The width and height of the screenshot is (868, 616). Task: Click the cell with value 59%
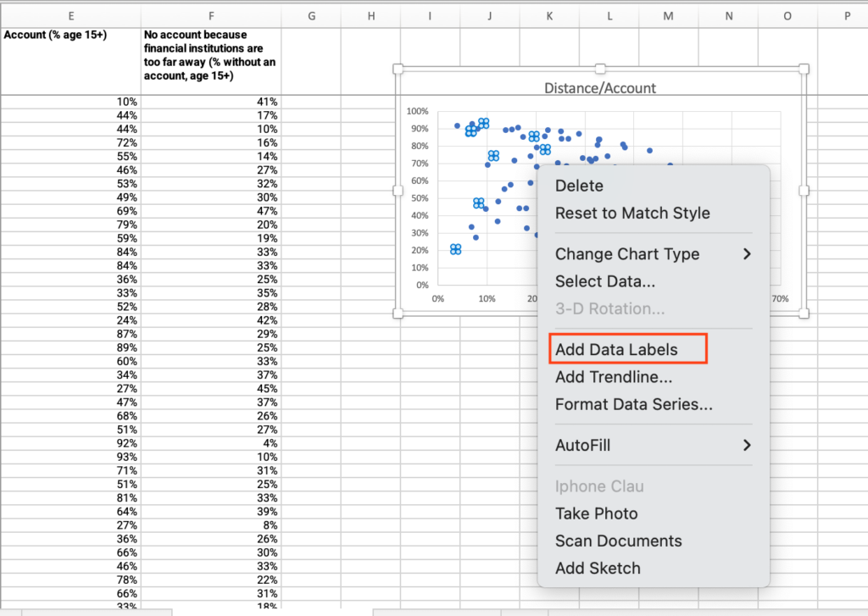[71, 239]
